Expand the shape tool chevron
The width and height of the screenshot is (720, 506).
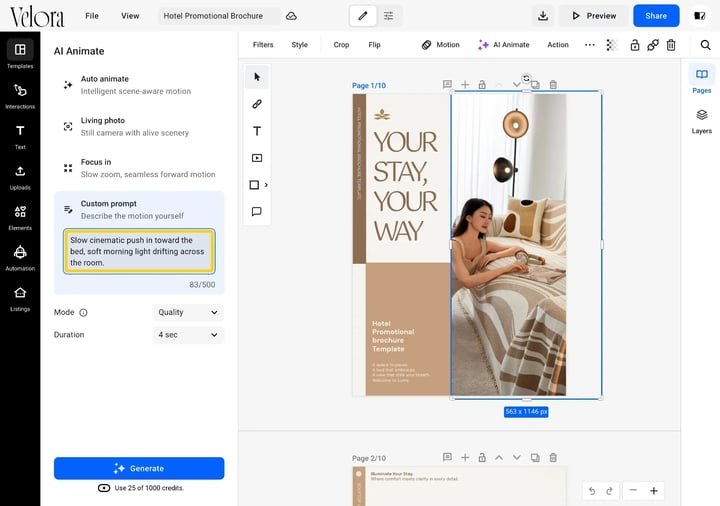click(266, 185)
